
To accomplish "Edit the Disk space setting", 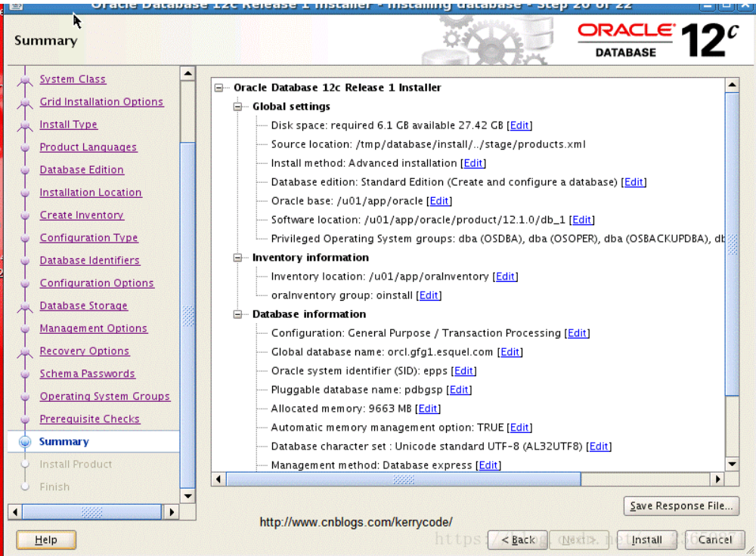I will tap(519, 125).
